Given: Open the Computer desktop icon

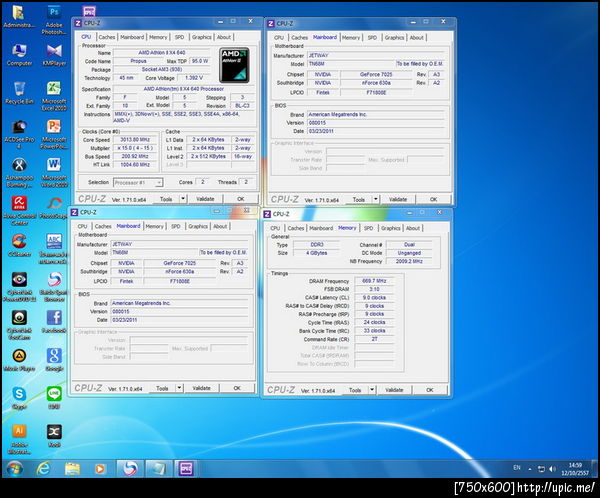Looking at the screenshot, I should click(18, 48).
